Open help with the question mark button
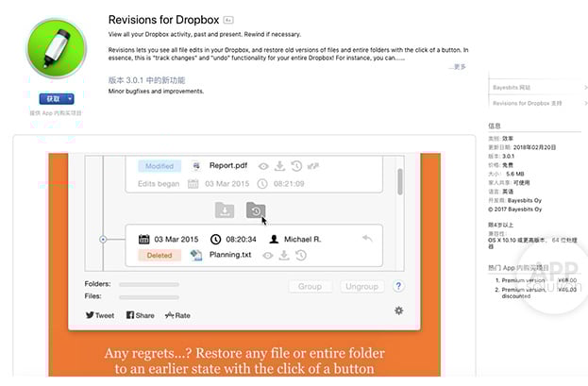Image resolution: width=588 pixels, height=386 pixels. pyautogui.click(x=398, y=286)
